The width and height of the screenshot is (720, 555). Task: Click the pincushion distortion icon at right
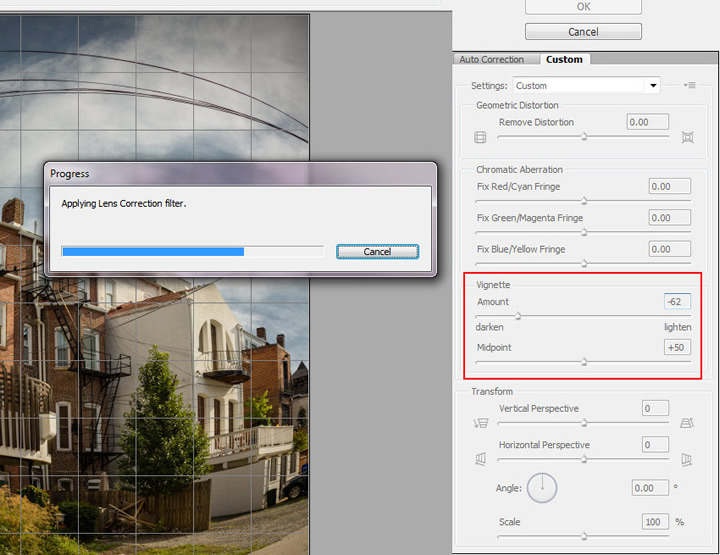click(687, 137)
